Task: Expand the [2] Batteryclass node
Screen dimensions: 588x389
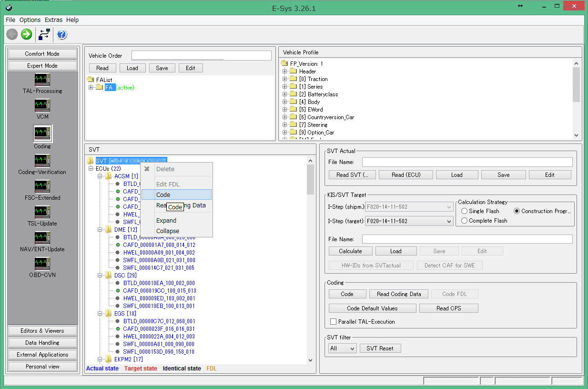Action: click(285, 94)
